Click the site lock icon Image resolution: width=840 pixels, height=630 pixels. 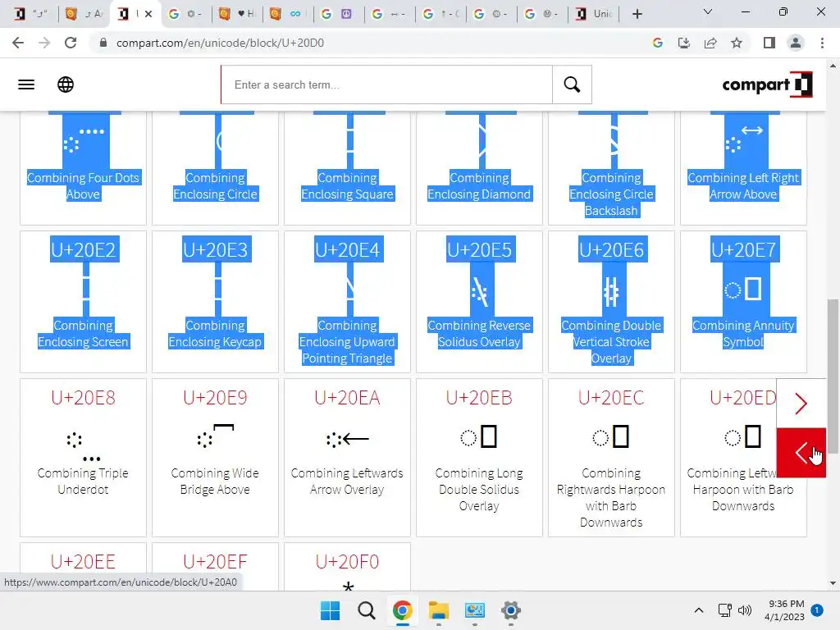(x=103, y=43)
